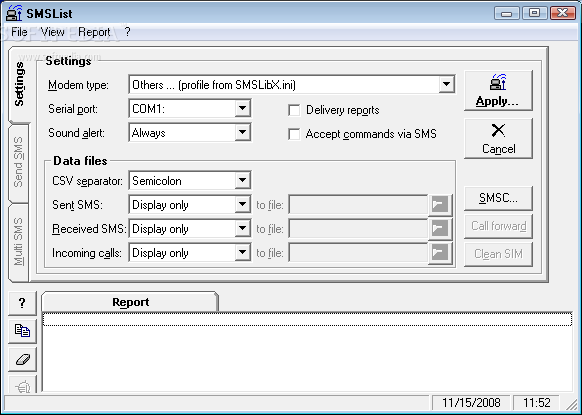Image resolution: width=582 pixels, height=415 pixels.
Task: Click the time 11:52 in status bar
Action: click(536, 403)
